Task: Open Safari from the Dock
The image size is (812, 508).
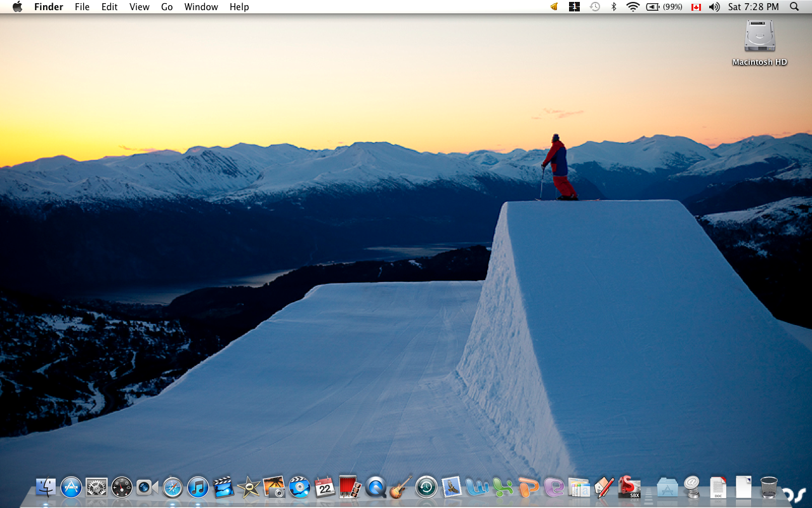Action: click(173, 488)
